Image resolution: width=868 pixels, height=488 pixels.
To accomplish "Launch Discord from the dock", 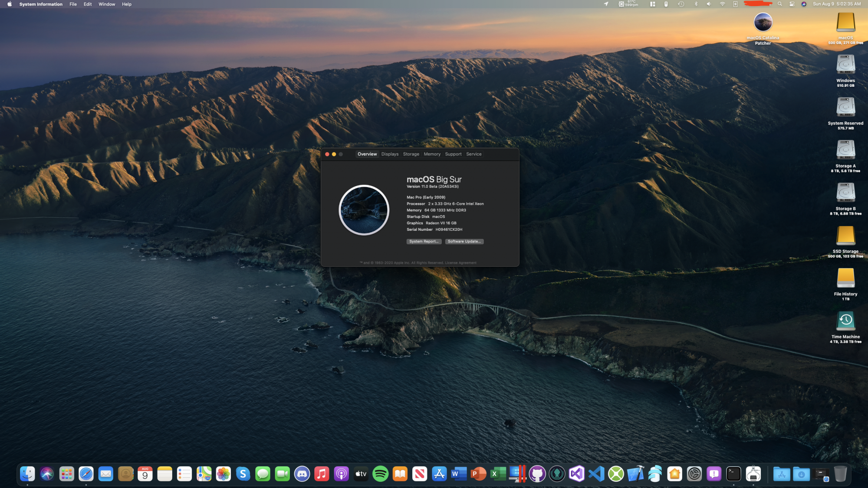I will coord(302,474).
